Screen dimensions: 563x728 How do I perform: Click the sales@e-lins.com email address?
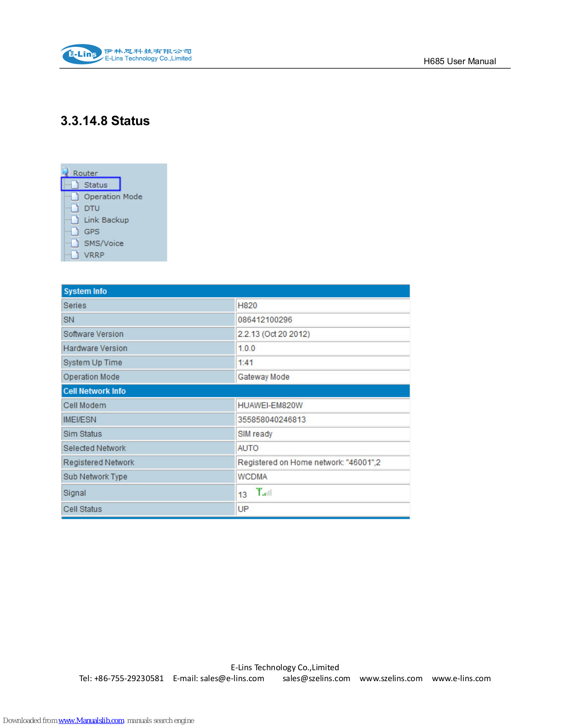(x=232, y=678)
